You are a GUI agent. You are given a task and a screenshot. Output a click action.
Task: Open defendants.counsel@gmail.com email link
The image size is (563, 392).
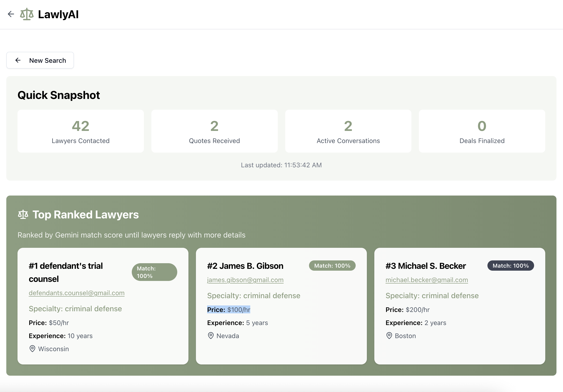coord(76,293)
